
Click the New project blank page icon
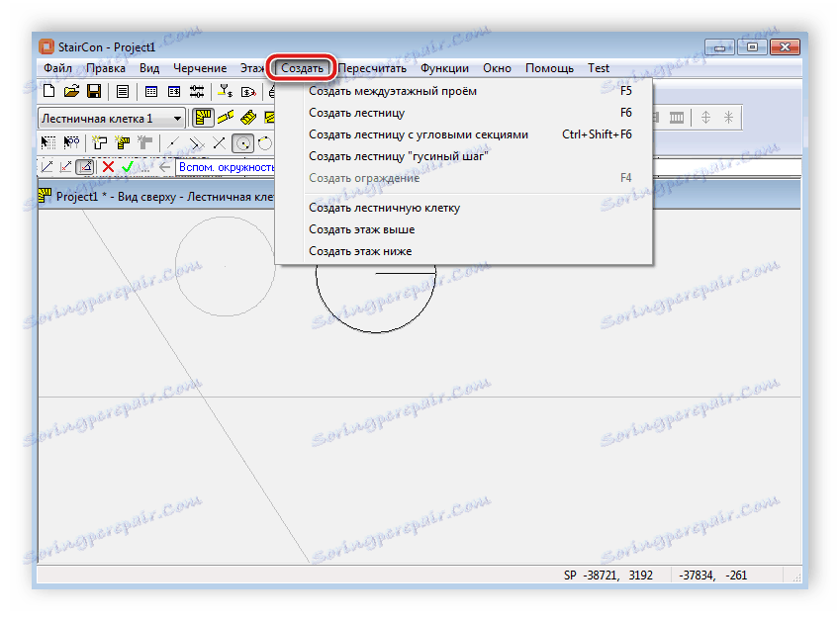[x=48, y=91]
